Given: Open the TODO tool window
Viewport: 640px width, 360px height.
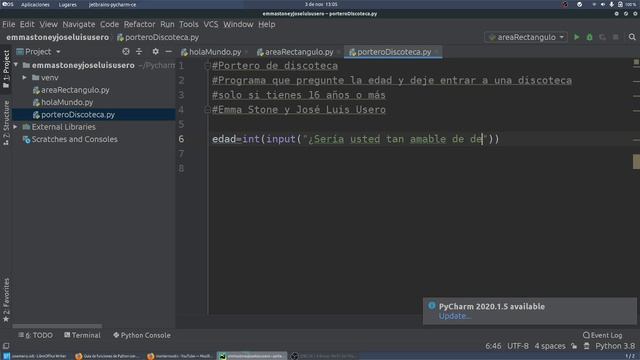Looking at the screenshot, I should 36,335.
